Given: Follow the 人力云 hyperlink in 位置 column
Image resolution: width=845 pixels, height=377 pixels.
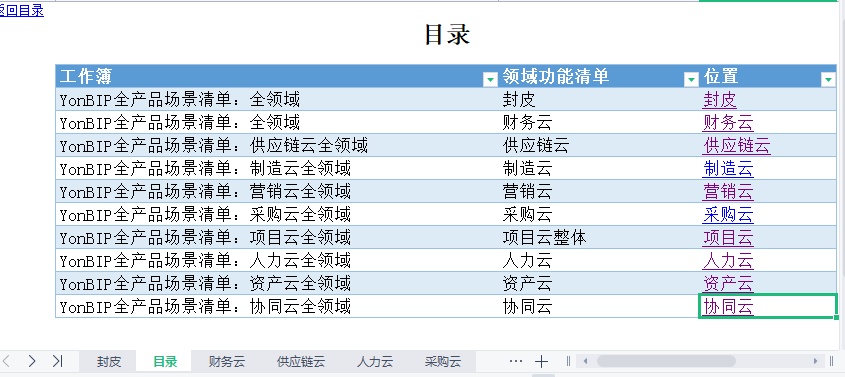Looking at the screenshot, I should 728,261.
